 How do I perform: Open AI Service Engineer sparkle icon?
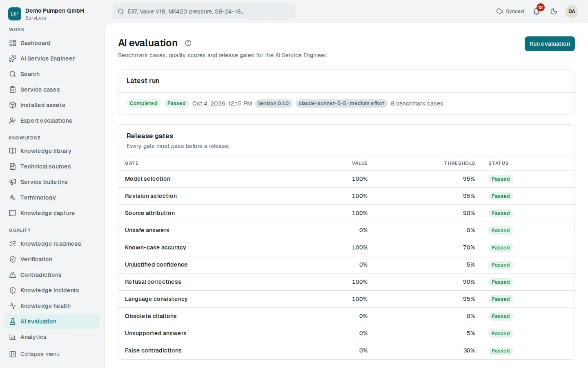point(13,58)
